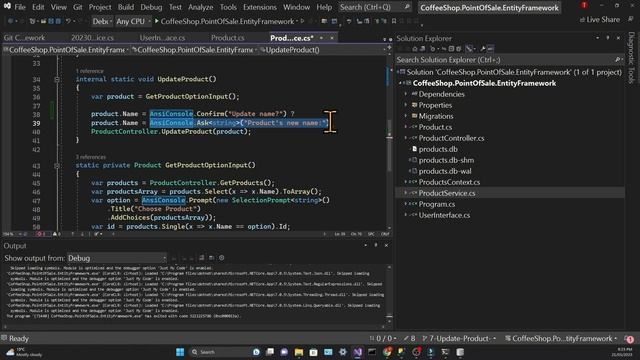Click the Save All toolbar icon
Screen dimensions: 640x360
[58, 21]
